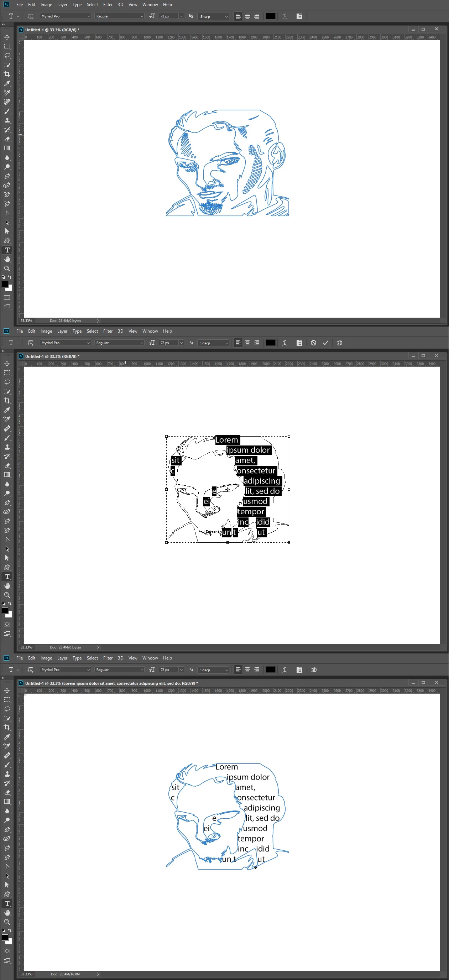Select the Horizontal Type tool in top toolbox
The width and height of the screenshot is (449, 980).
pyautogui.click(x=7, y=250)
